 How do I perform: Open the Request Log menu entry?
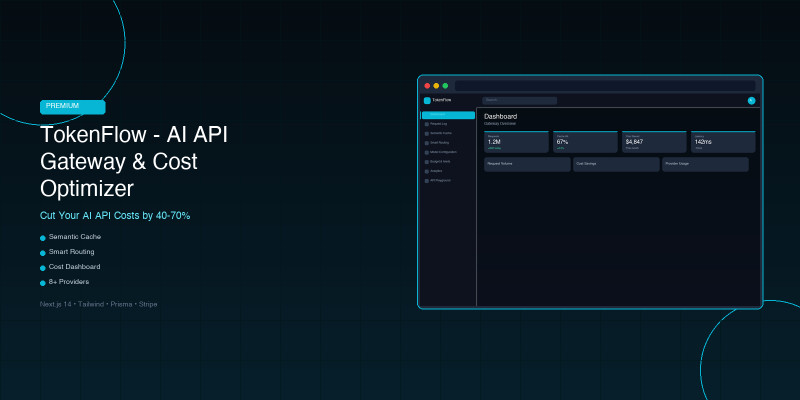[440, 124]
